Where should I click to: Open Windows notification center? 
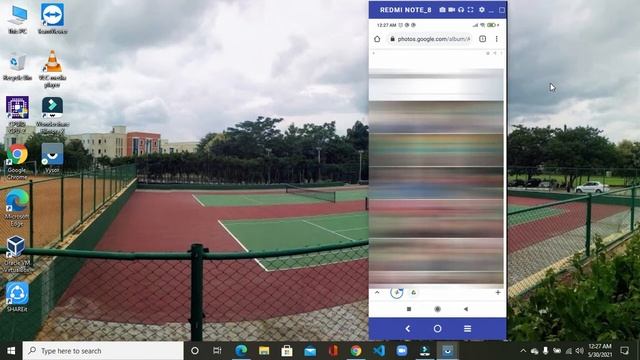[624, 351]
